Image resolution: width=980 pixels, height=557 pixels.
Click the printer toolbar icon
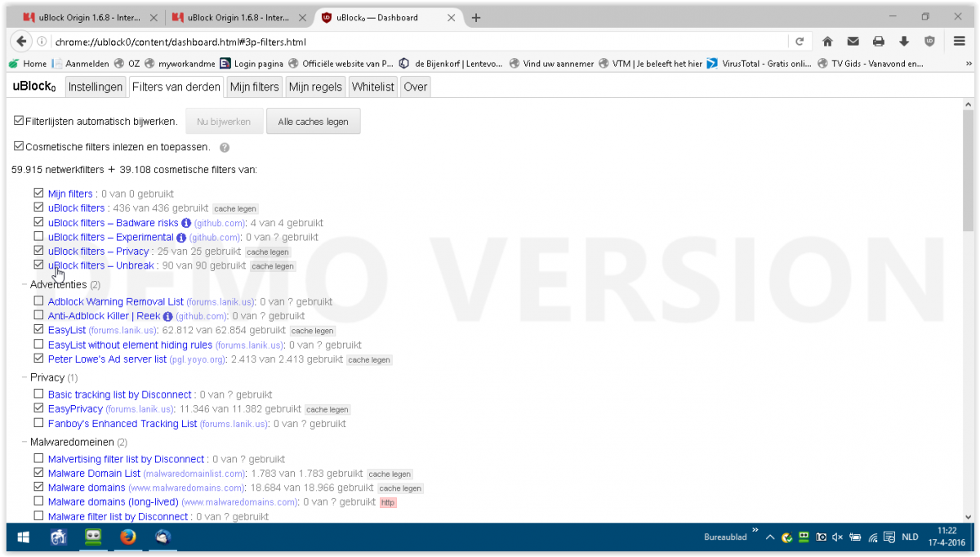pos(878,42)
